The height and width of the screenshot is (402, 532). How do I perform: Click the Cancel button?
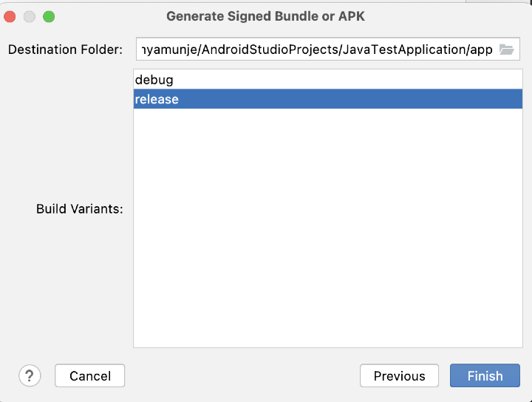[89, 375]
